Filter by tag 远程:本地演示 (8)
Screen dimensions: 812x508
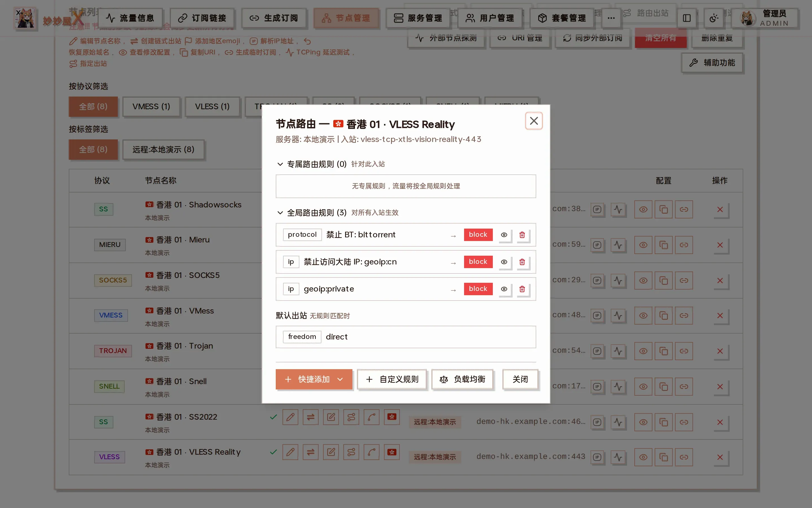(164, 150)
